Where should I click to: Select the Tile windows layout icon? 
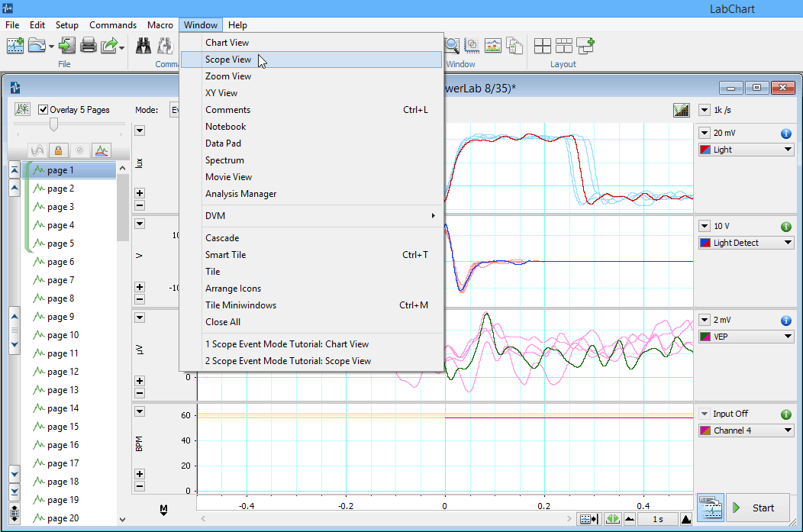(x=542, y=46)
